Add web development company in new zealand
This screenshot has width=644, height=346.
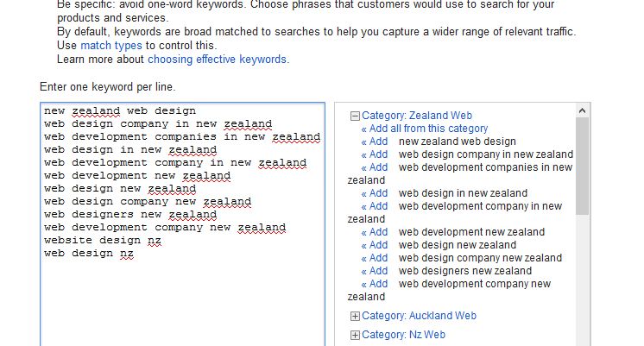[375, 206]
